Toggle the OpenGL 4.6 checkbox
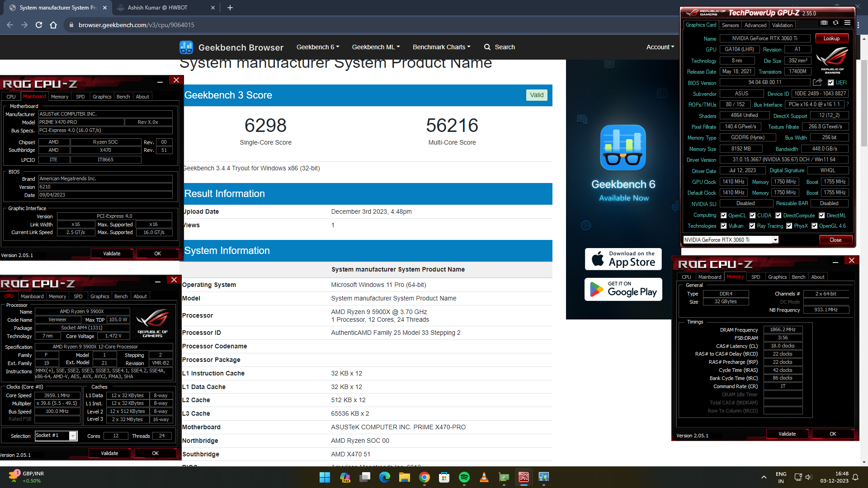The width and height of the screenshot is (868, 488). [815, 226]
